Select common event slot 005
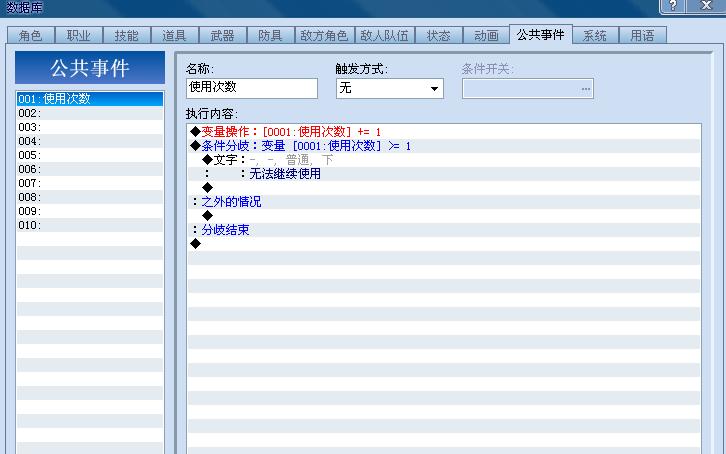The image size is (726, 454). [x=90, y=155]
